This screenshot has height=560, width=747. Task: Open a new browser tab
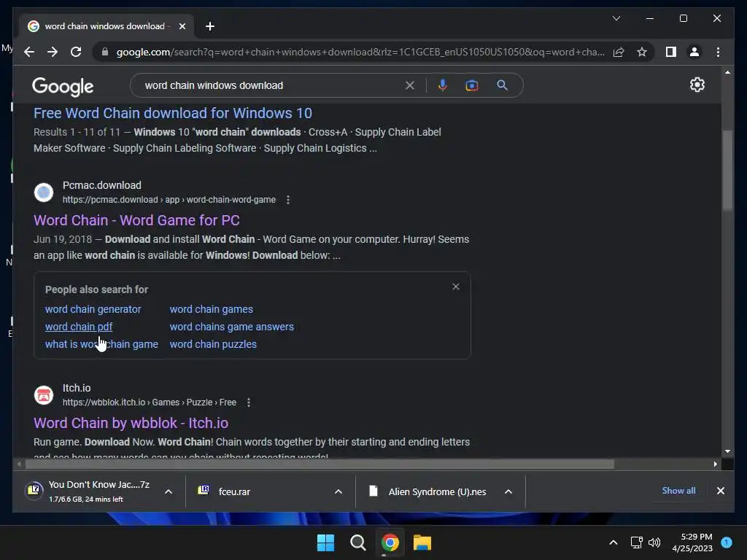pyautogui.click(x=210, y=26)
